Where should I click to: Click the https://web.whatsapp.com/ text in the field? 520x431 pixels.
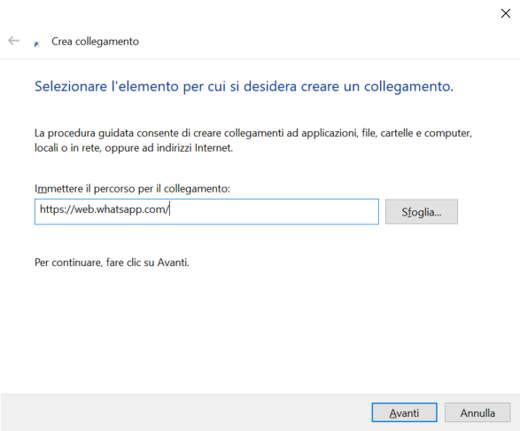pyautogui.click(x=104, y=209)
